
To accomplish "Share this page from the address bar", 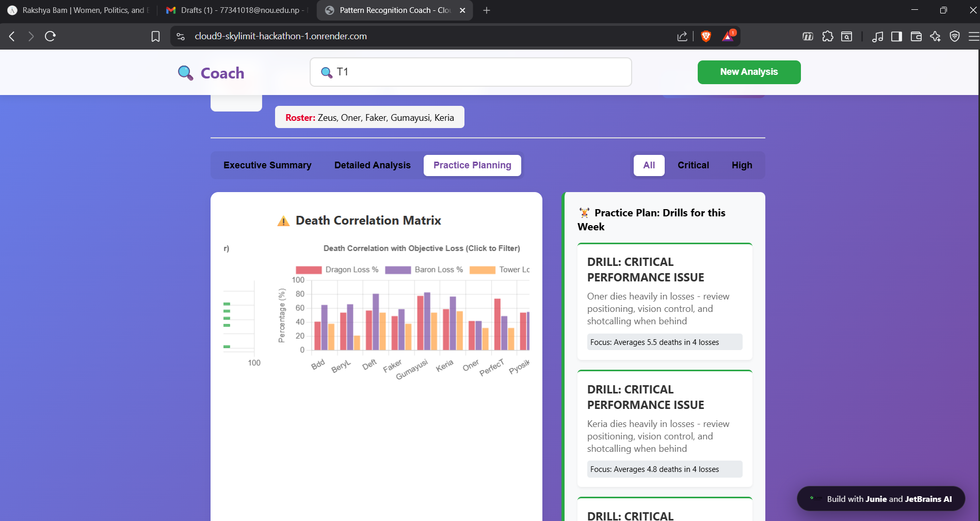I will click(x=682, y=36).
